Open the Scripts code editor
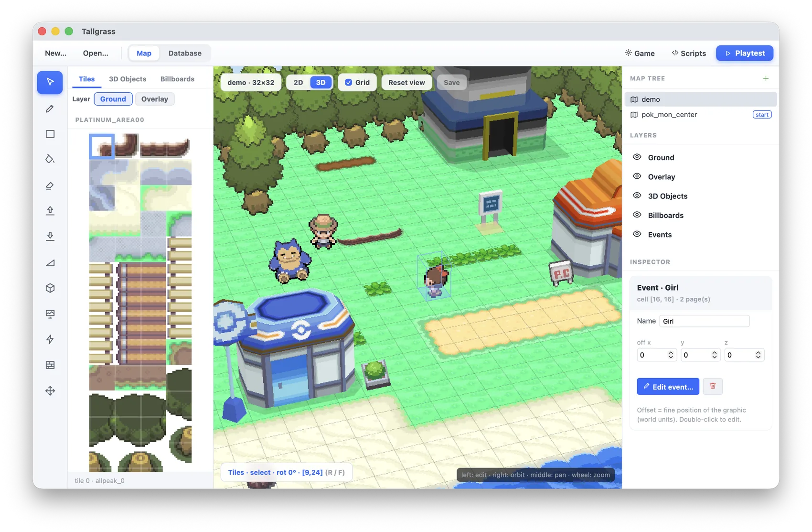 click(x=689, y=53)
